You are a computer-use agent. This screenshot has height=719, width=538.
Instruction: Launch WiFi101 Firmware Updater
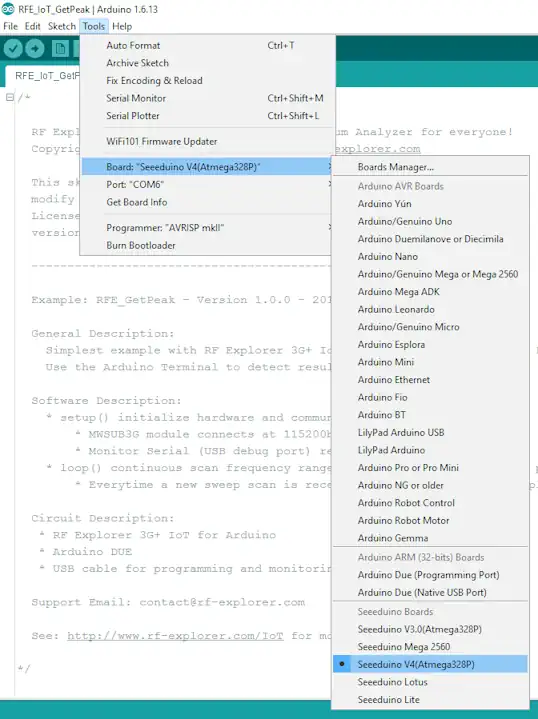[x=205, y=141]
